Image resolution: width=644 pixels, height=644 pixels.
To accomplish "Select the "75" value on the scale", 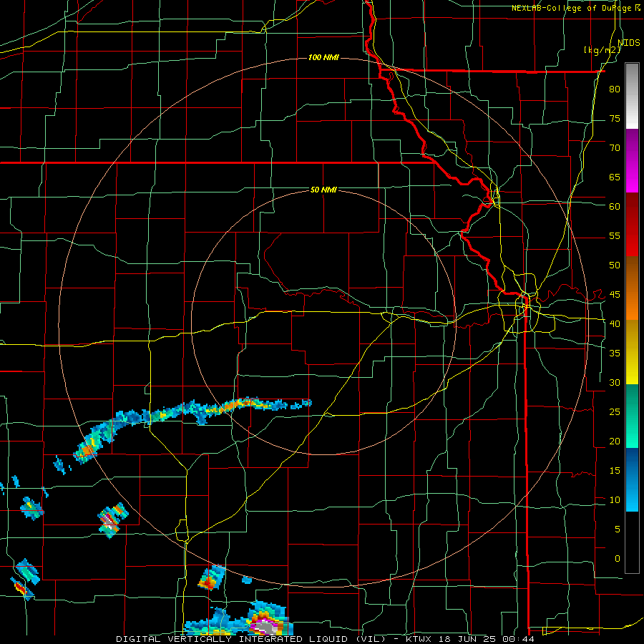I will 615,118.
